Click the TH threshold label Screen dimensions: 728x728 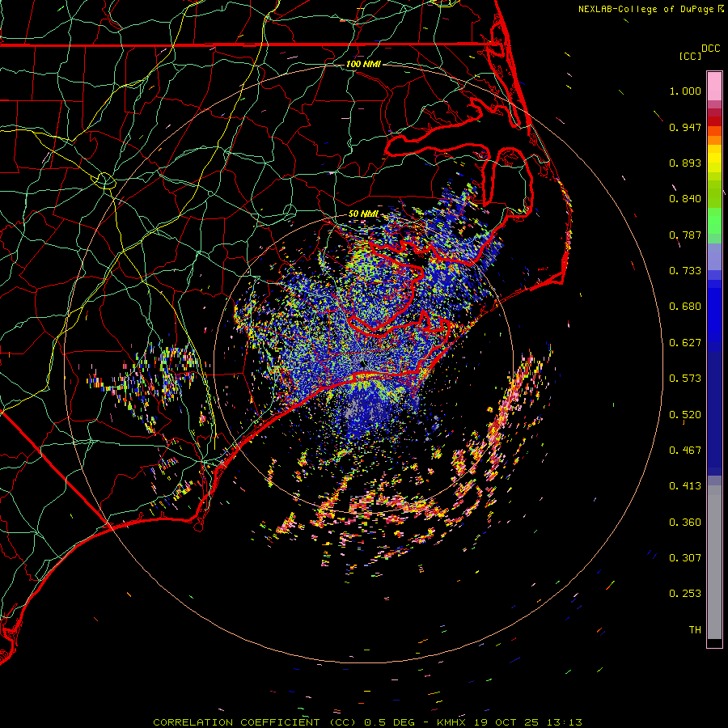(x=695, y=630)
